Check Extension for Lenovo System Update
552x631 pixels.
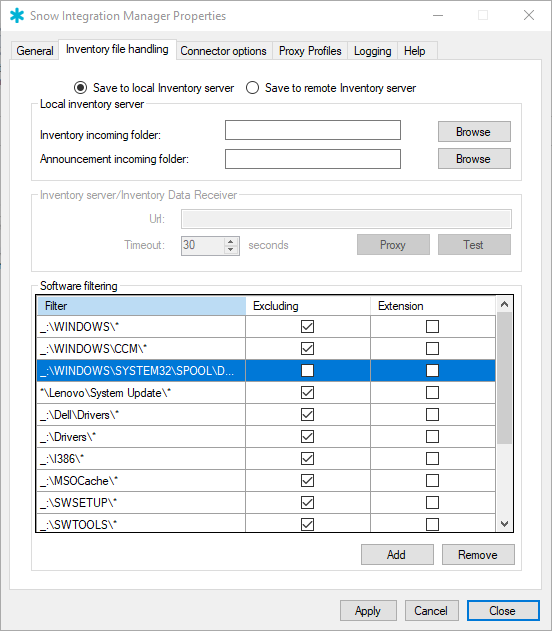433,392
